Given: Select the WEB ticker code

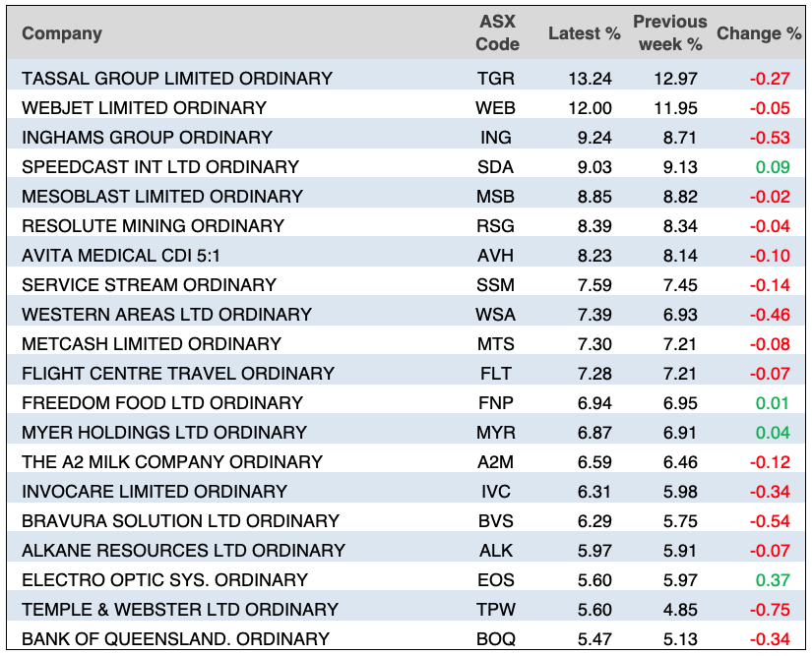Looking at the screenshot, I should [x=496, y=108].
